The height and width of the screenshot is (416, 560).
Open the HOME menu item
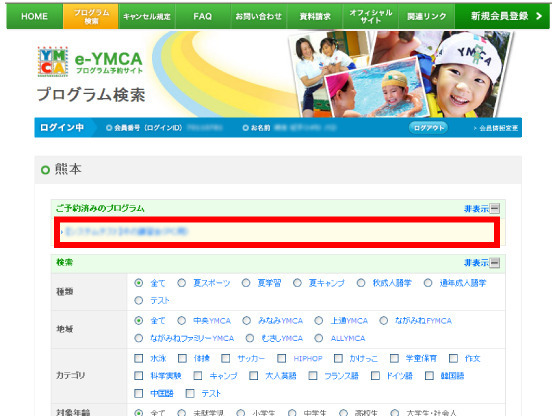coord(35,16)
